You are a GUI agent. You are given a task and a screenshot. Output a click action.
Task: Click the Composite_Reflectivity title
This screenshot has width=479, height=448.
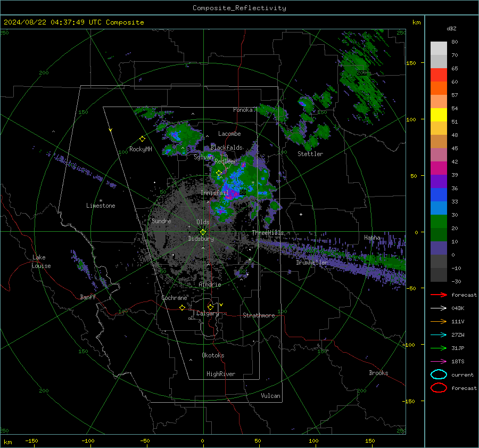(240, 8)
